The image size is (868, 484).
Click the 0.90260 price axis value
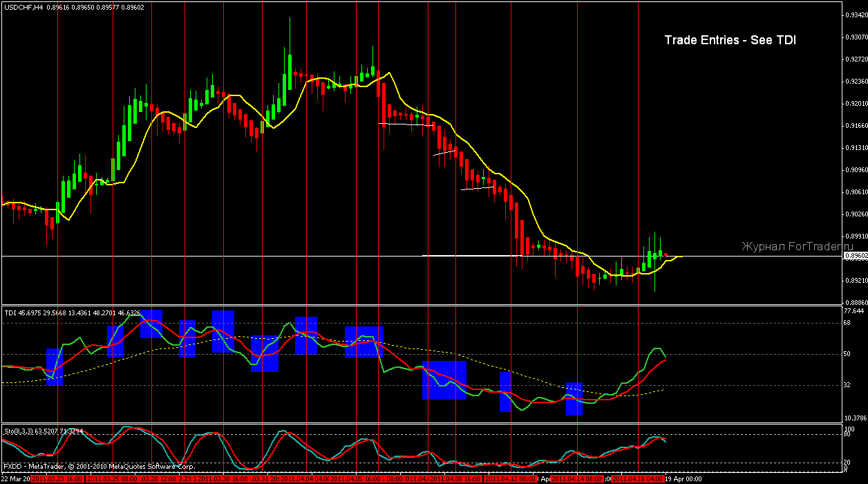point(856,214)
